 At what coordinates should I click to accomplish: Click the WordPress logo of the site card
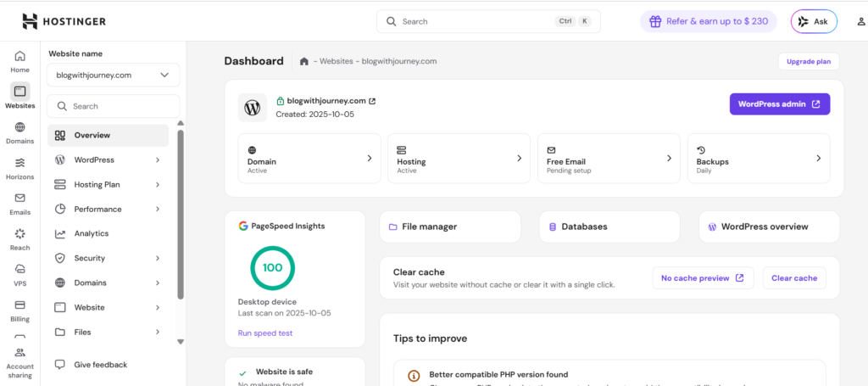(x=253, y=108)
